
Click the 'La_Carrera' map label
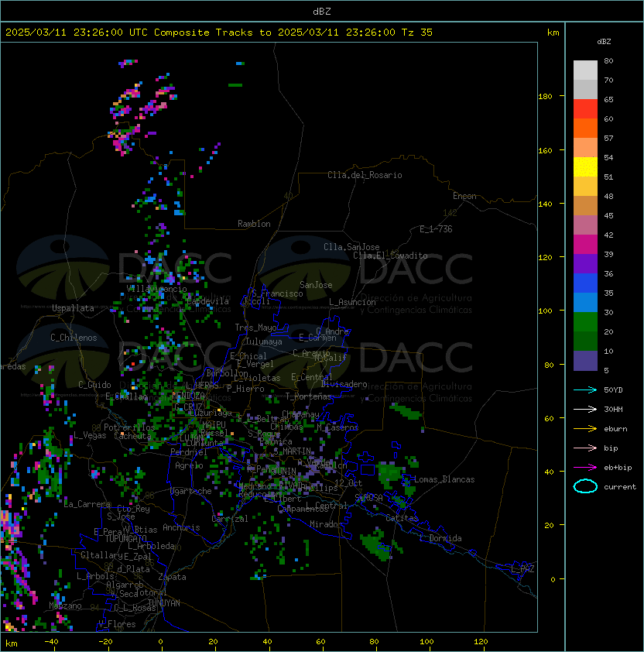[87, 504]
